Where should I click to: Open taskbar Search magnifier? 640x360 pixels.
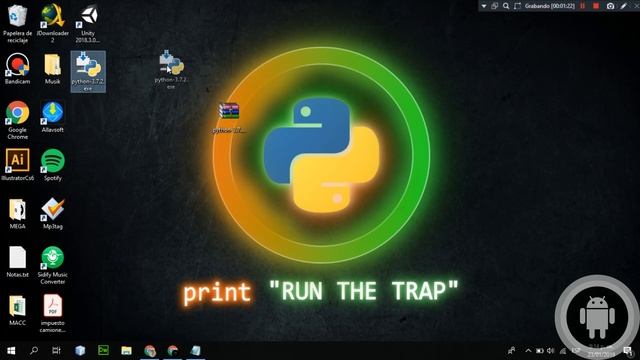coord(34,351)
